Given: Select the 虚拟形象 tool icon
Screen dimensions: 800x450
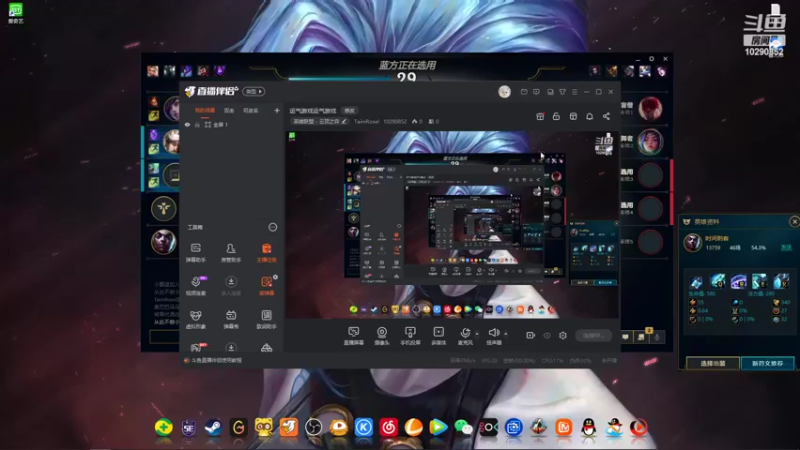Looking at the screenshot, I should click(x=195, y=319).
